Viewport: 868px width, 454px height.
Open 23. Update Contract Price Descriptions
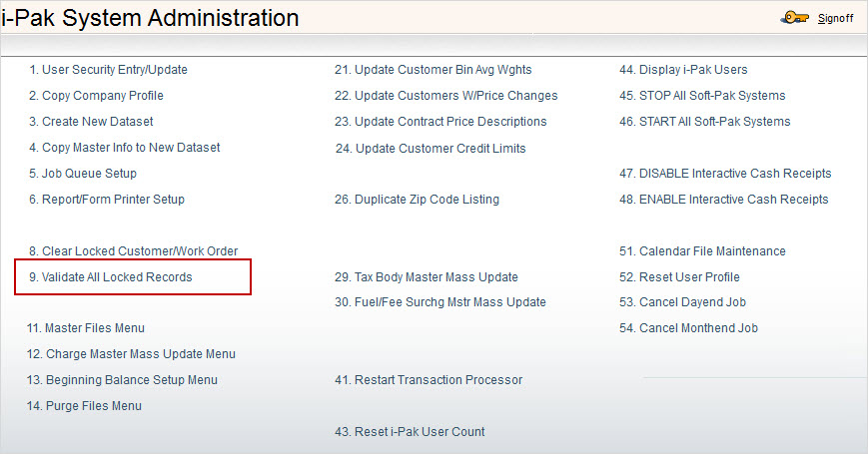tap(440, 122)
